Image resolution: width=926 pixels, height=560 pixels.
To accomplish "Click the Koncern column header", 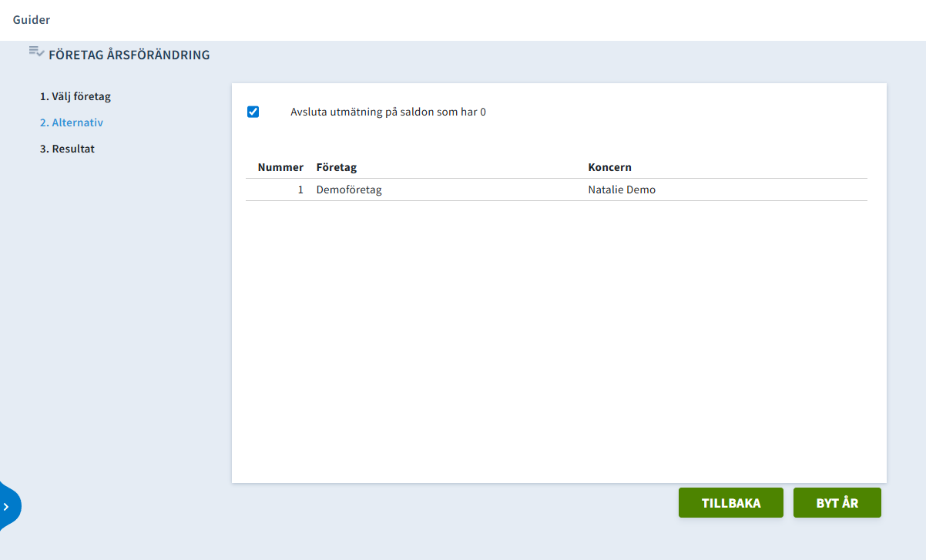I will [x=609, y=167].
